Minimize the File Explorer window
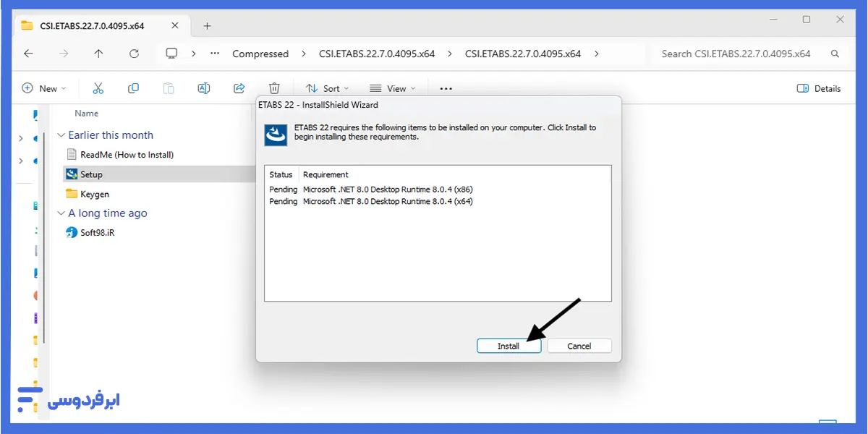Image resolution: width=868 pixels, height=434 pixels. pos(773,20)
